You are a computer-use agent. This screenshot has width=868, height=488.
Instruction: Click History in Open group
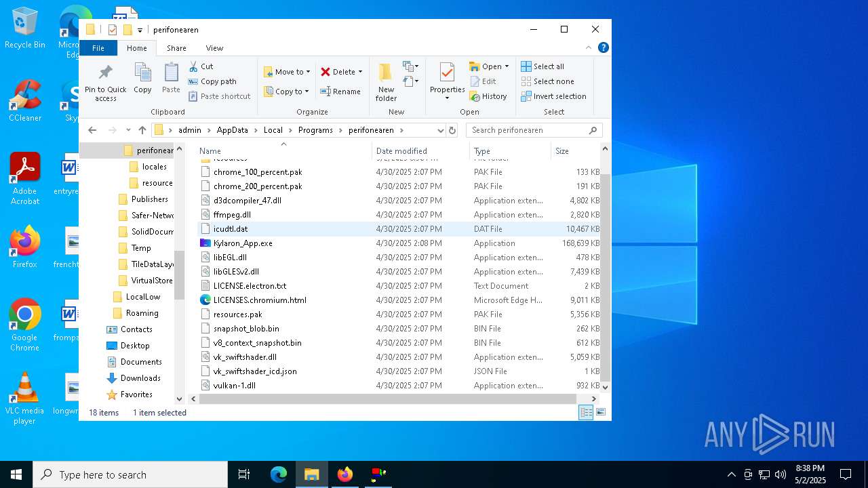[488, 96]
